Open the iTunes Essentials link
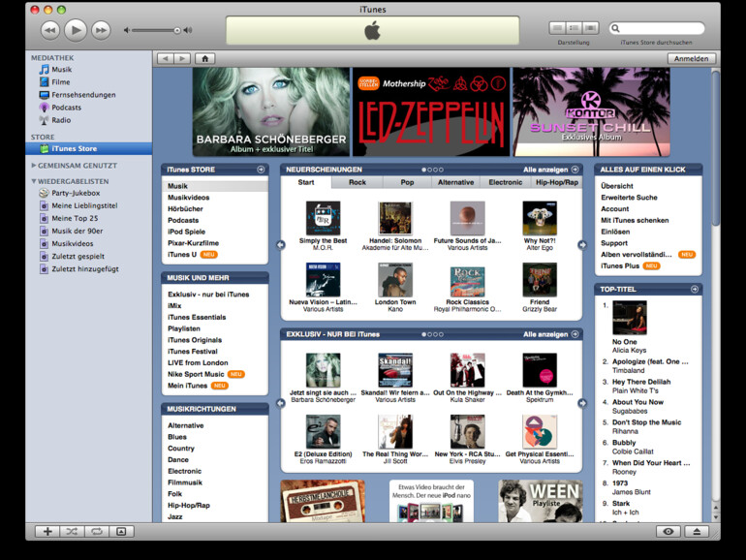 coord(197,318)
